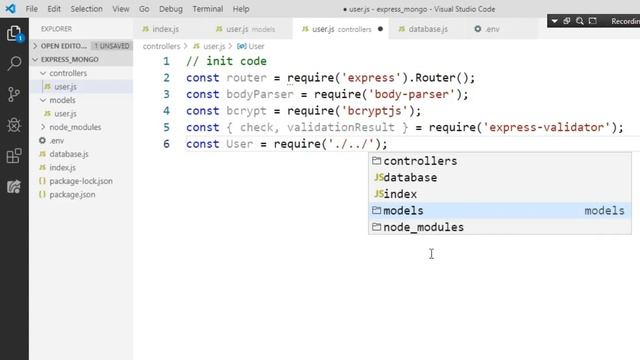Screen dimensions: 640x360
Task: Select controllers suggestion in autocomplete list
Action: pyautogui.click(x=500, y=161)
